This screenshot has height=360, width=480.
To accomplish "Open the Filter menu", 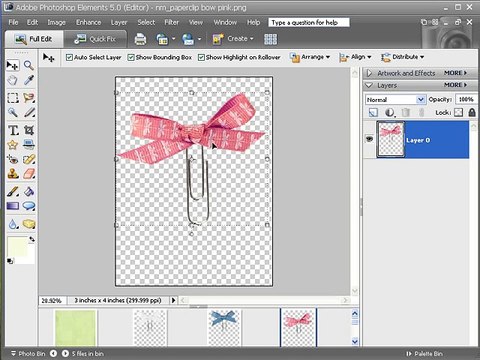I will pos(172,22).
